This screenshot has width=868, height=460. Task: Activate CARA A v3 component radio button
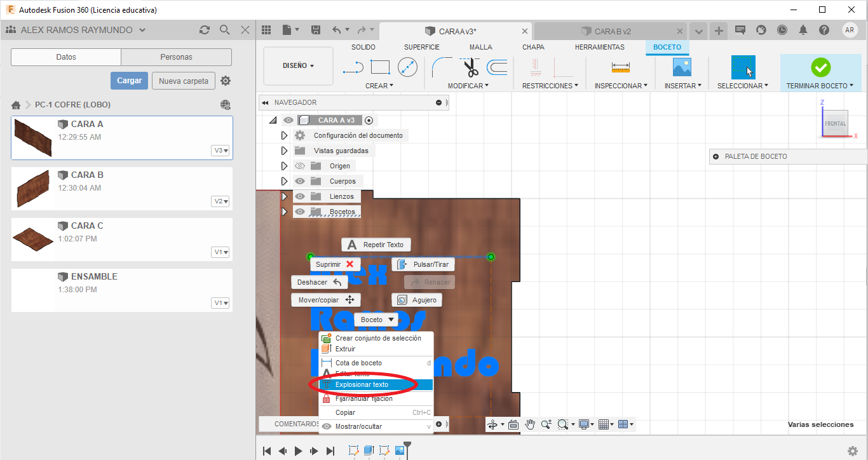pos(369,120)
